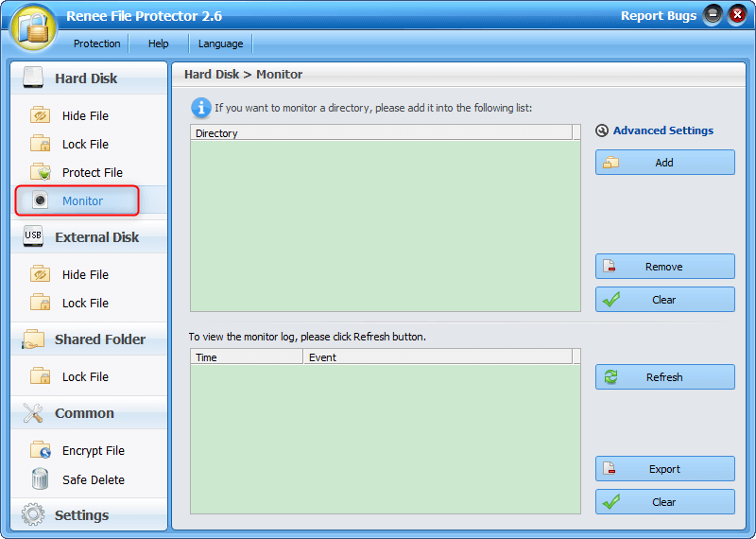Open Encrypt File in Common section

click(x=93, y=451)
